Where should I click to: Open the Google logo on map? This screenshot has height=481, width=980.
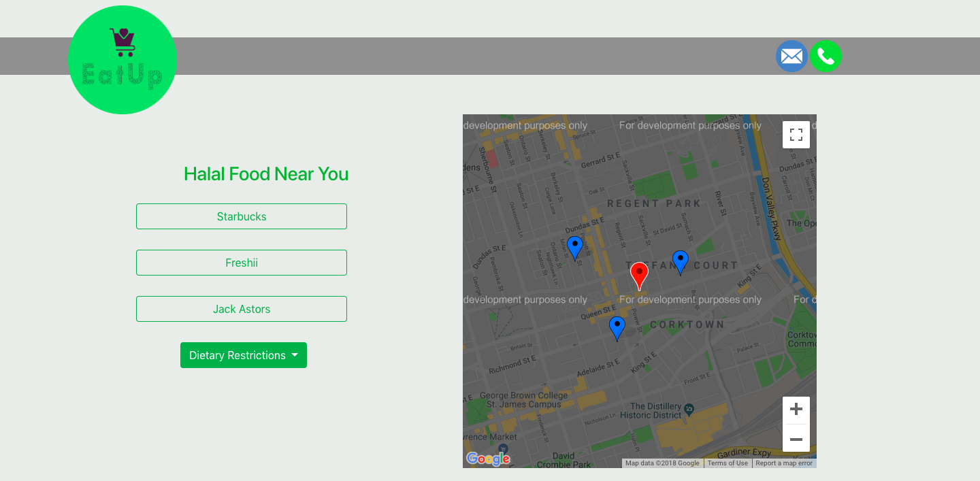pos(488,459)
